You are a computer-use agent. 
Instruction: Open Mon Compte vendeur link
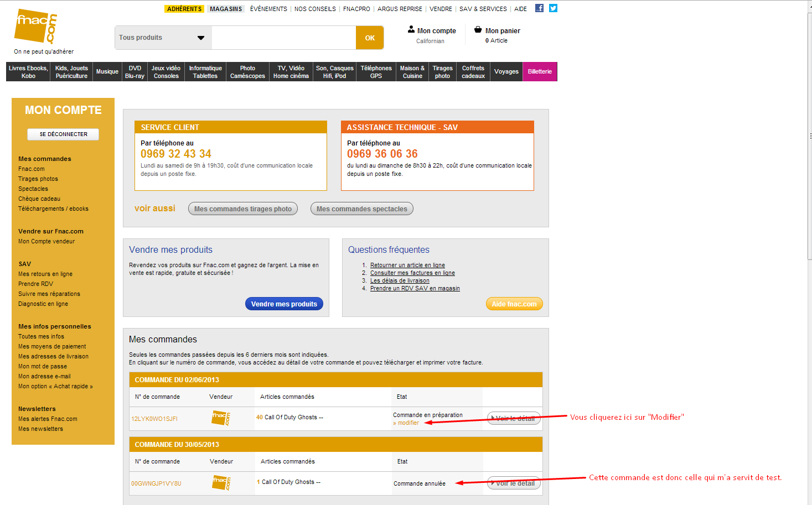[x=46, y=242]
